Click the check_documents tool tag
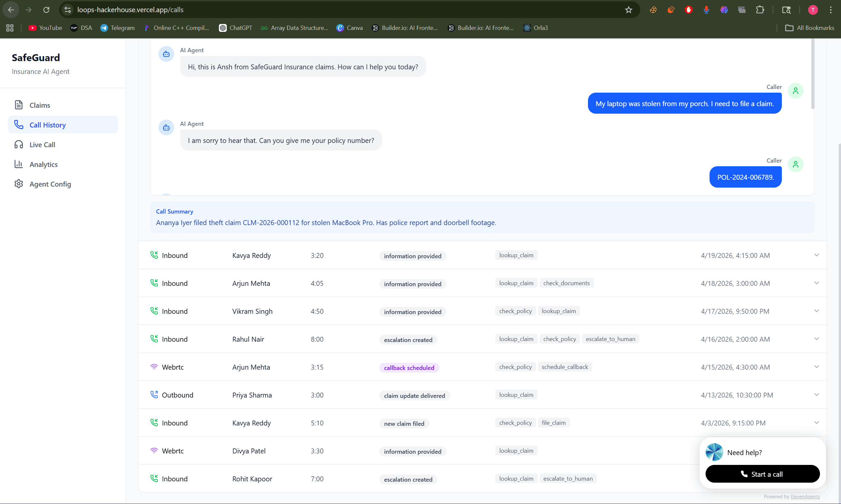This screenshot has height=504, width=841. tap(566, 283)
